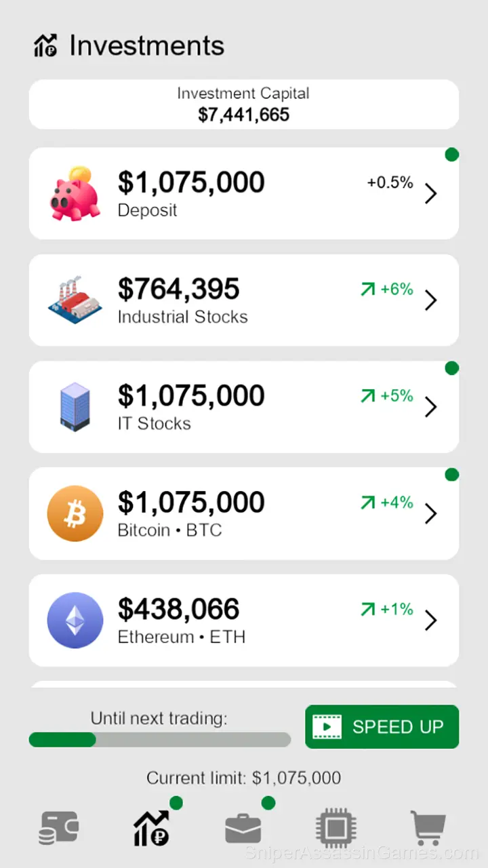Image resolution: width=488 pixels, height=868 pixels.
Task: Tap the Ethereum diamond icon
Action: tap(75, 620)
